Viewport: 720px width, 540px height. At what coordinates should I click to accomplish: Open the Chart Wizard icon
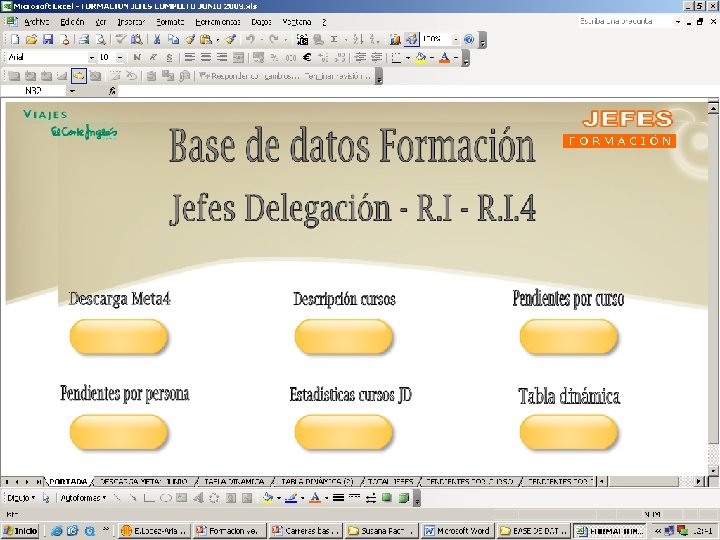pyautogui.click(x=394, y=39)
